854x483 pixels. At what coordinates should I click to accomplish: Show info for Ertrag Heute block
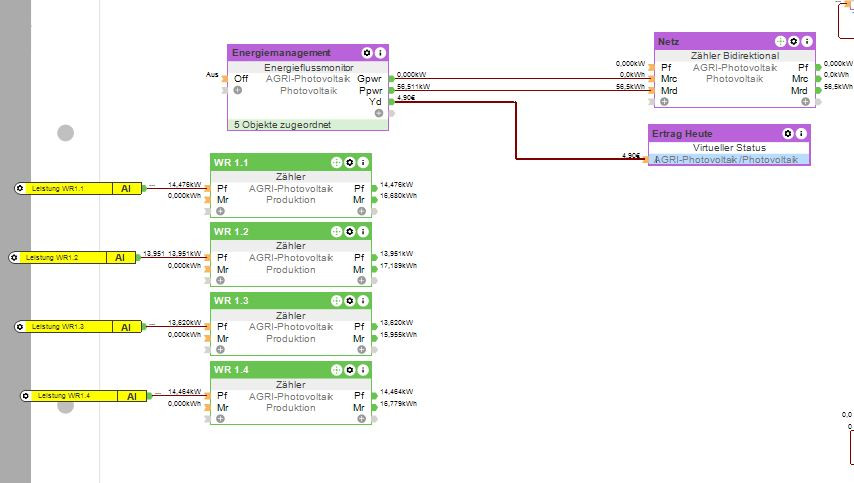(801, 133)
